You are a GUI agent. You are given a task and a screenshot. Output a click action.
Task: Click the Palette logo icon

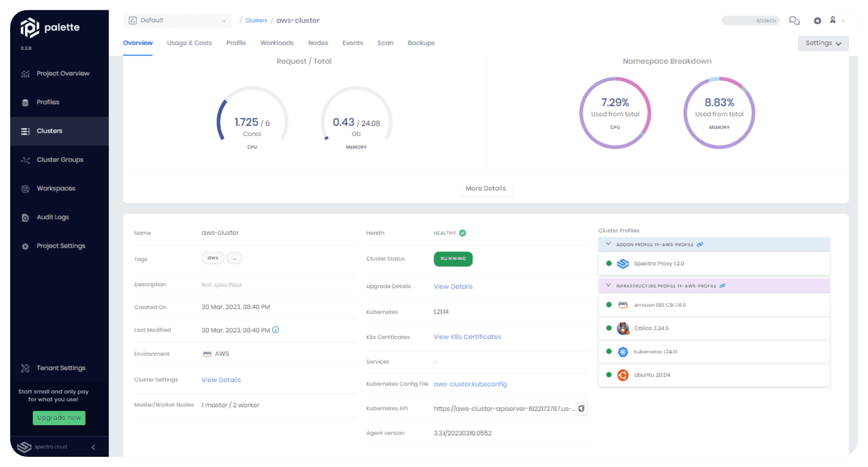(30, 28)
